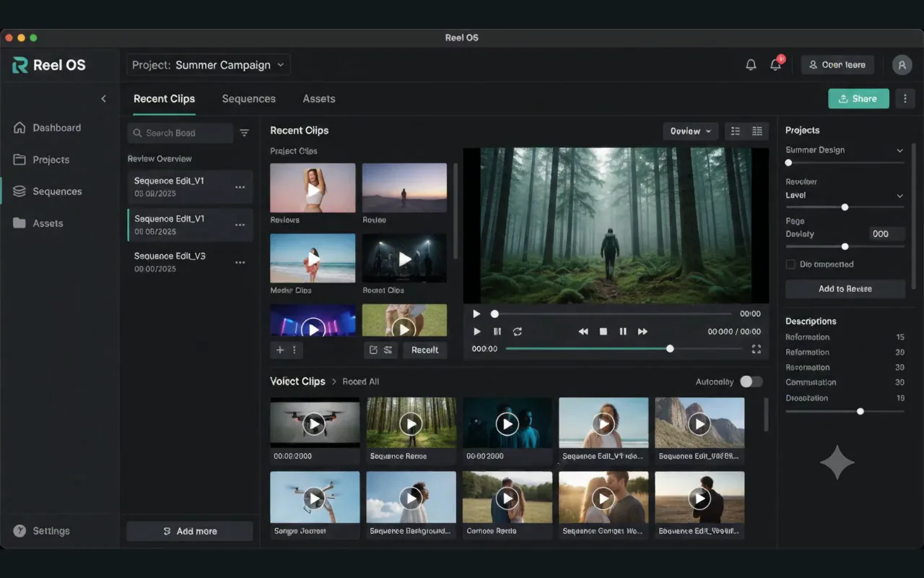Open the bell icon with red badge
924x578 pixels.
point(776,64)
